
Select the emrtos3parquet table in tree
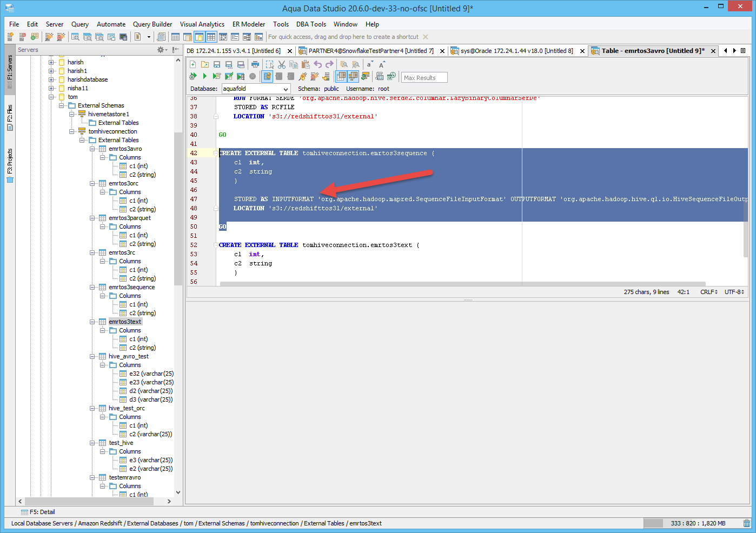(x=130, y=218)
